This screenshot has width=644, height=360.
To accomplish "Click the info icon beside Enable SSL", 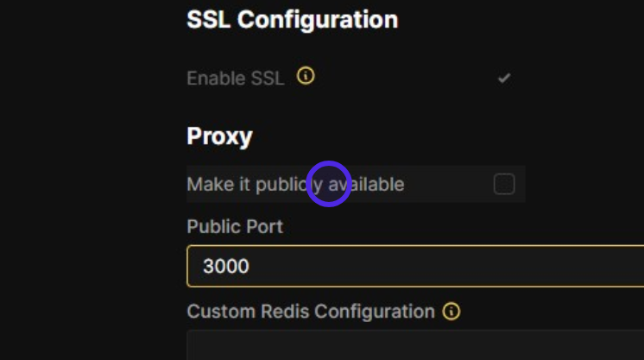I will (306, 77).
